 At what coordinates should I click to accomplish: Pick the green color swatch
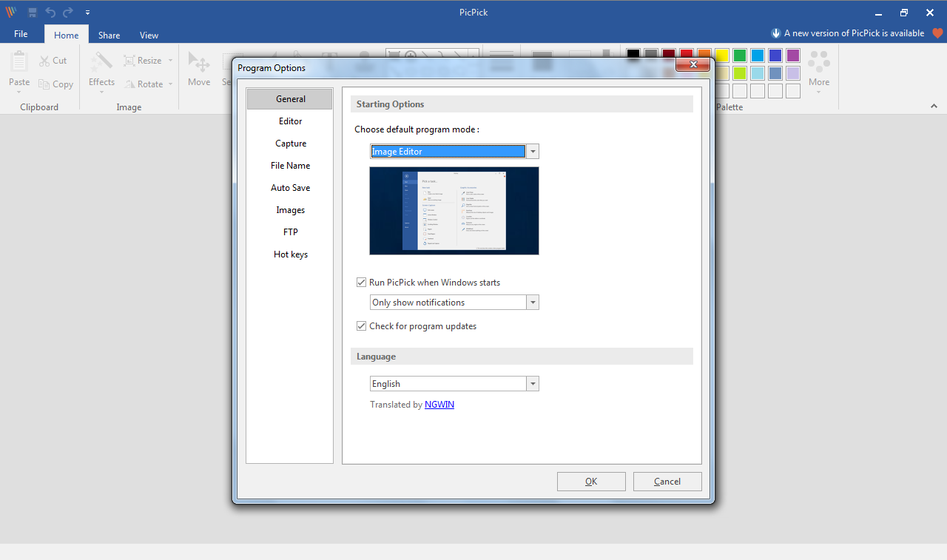tap(739, 55)
